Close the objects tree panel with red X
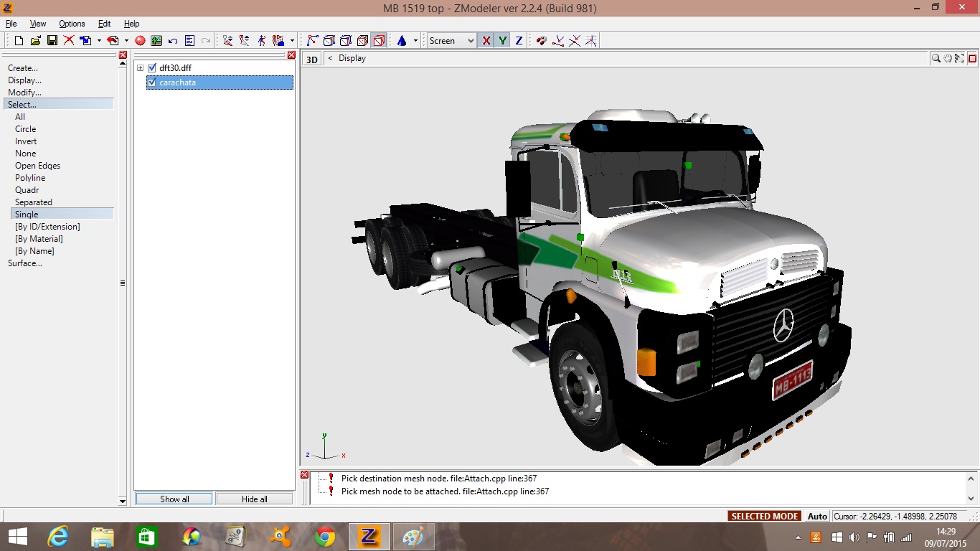 click(x=291, y=55)
